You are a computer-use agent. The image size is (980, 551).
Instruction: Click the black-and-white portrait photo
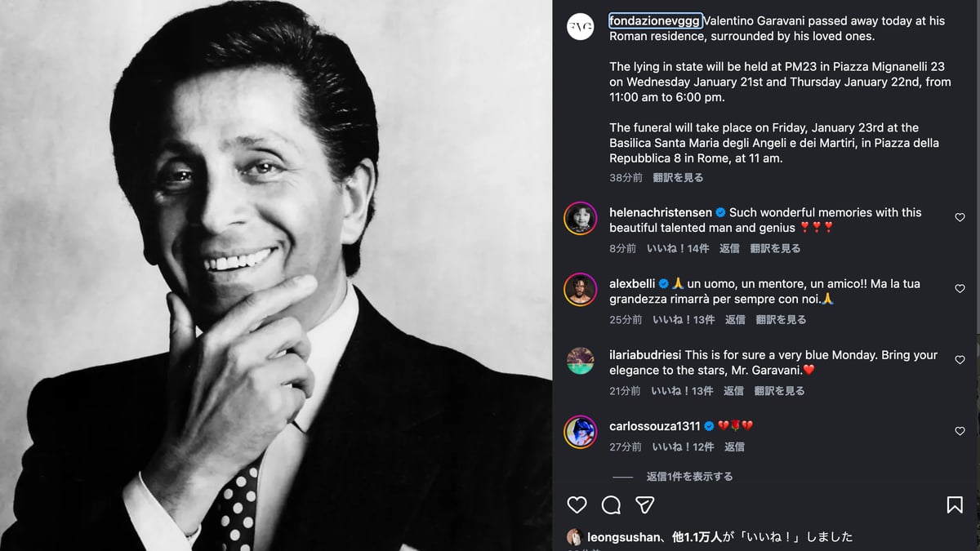pyautogui.click(x=276, y=275)
